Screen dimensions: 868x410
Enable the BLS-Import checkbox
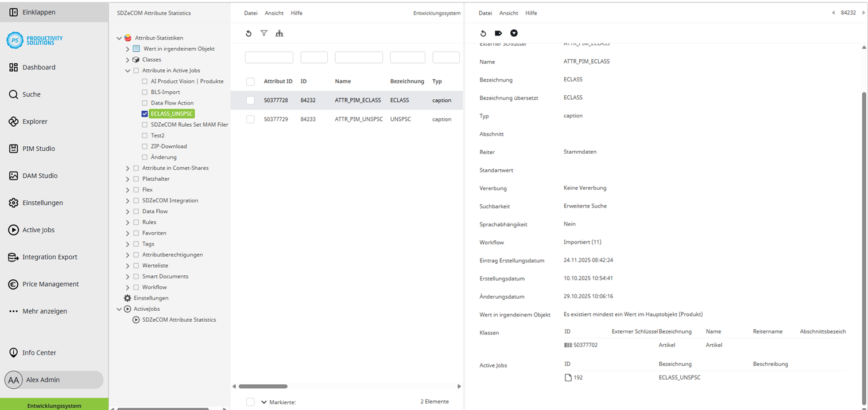(x=145, y=92)
